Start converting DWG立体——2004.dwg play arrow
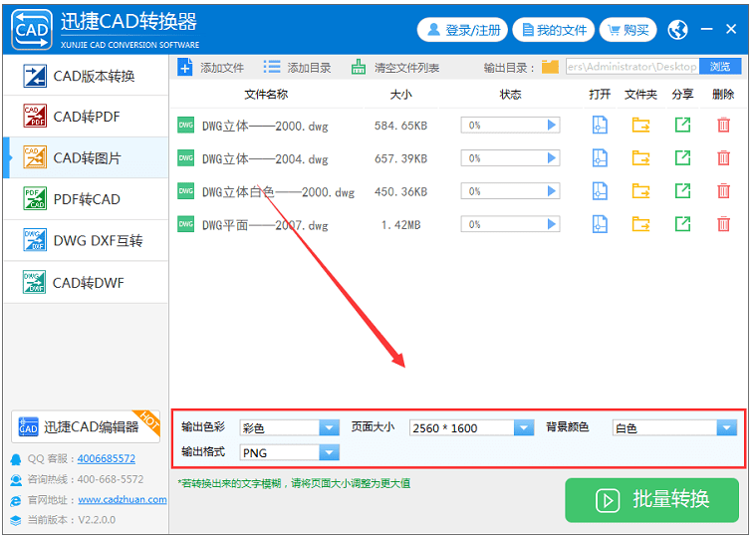 [x=552, y=158]
